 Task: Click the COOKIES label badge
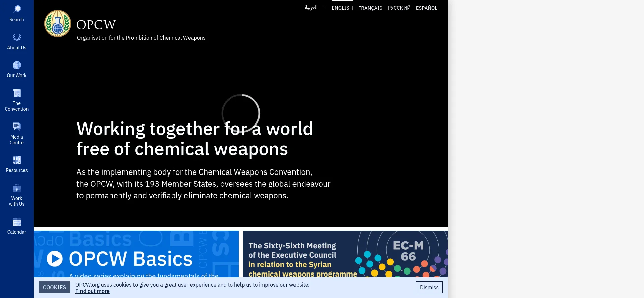(x=54, y=287)
